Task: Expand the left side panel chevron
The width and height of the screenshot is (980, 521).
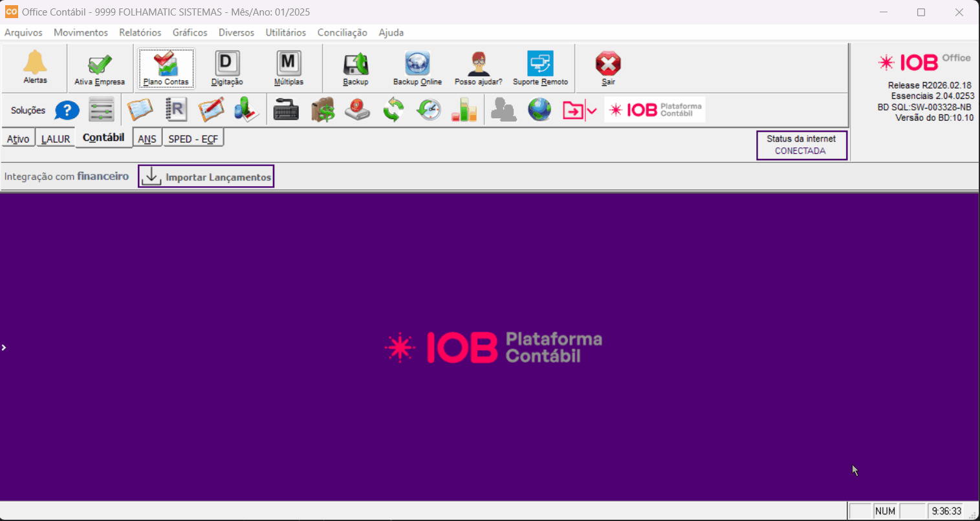Action: tap(4, 348)
